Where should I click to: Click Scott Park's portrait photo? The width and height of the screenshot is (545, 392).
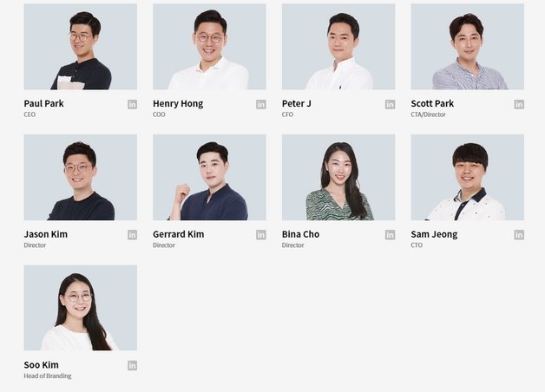pyautogui.click(x=467, y=47)
